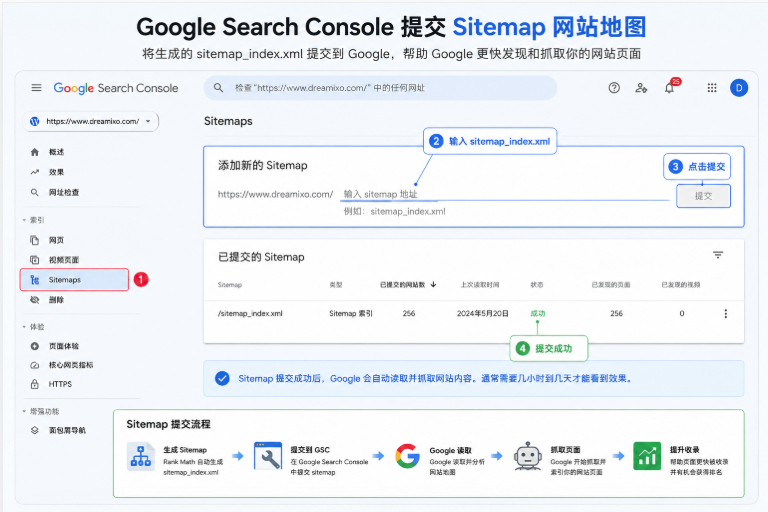This screenshot has width=768, height=512.
Task: Open 网址检查 in the sidebar
Action: (x=64, y=192)
